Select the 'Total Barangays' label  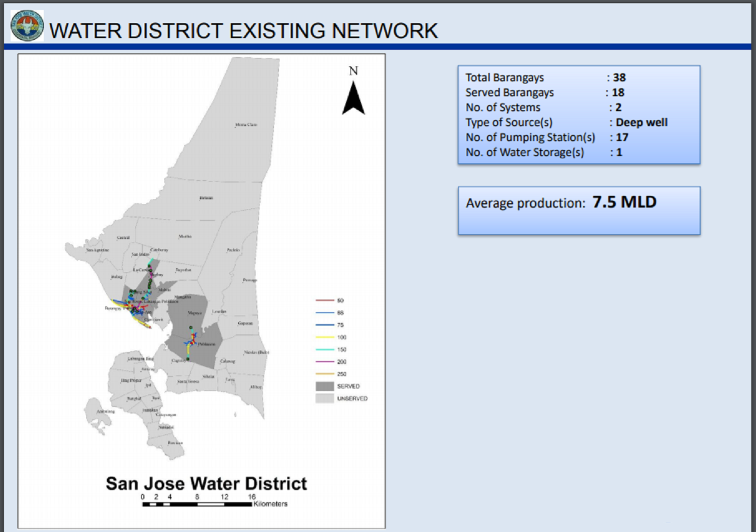[505, 78]
